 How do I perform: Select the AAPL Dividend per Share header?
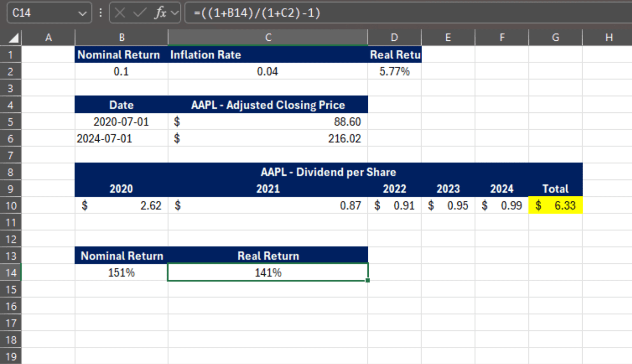pos(328,172)
